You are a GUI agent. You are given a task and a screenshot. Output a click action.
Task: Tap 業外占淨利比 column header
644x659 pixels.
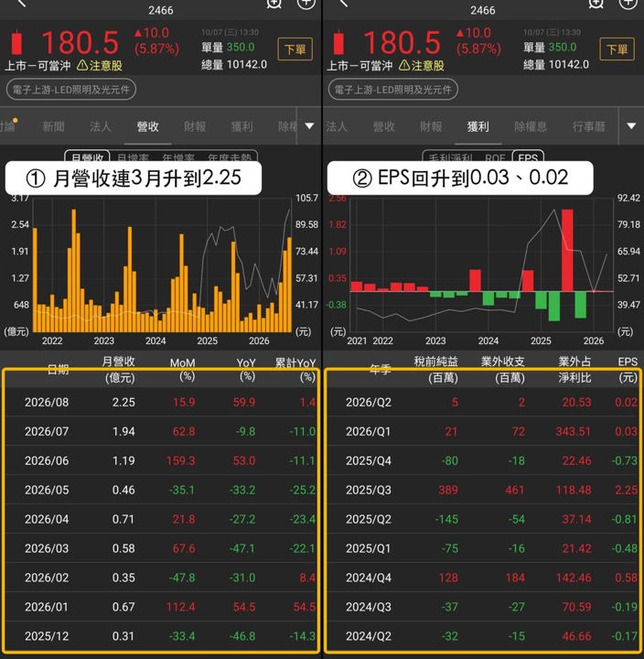point(574,370)
